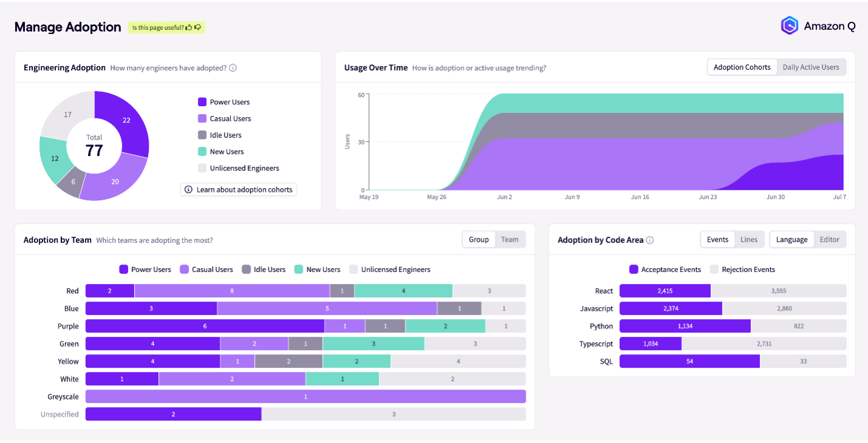
Task: Click the React acceptance events bar
Action: point(665,291)
